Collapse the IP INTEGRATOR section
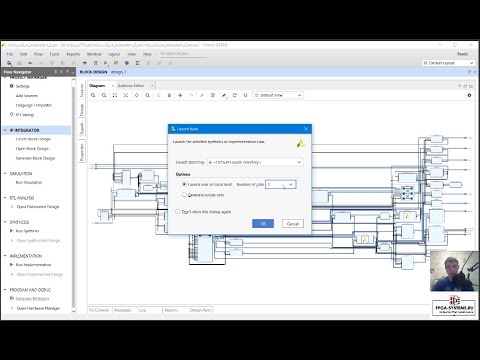This screenshot has height=360, width=480. point(5,130)
